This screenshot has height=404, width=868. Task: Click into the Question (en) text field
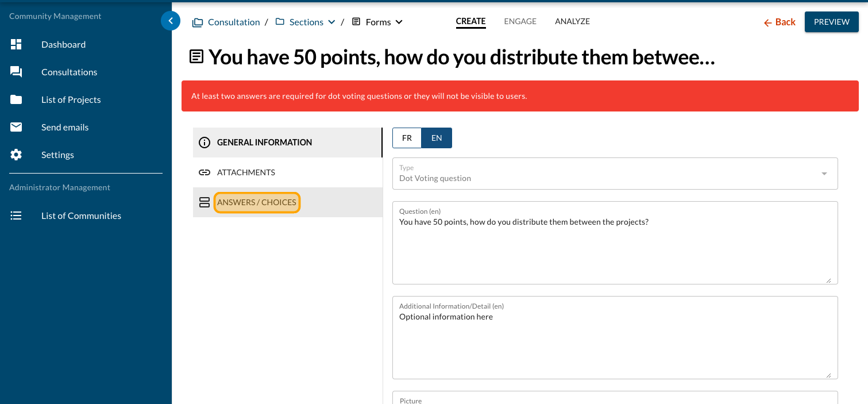[615, 247]
